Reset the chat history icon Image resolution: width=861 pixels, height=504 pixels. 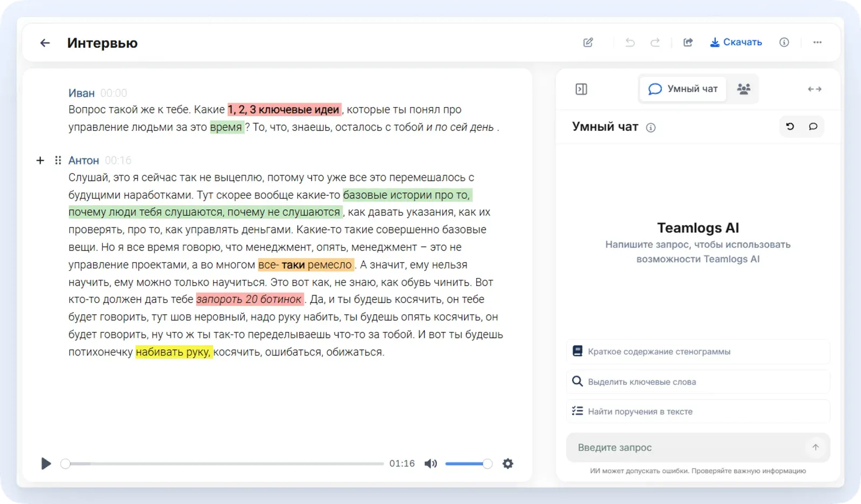click(x=790, y=126)
